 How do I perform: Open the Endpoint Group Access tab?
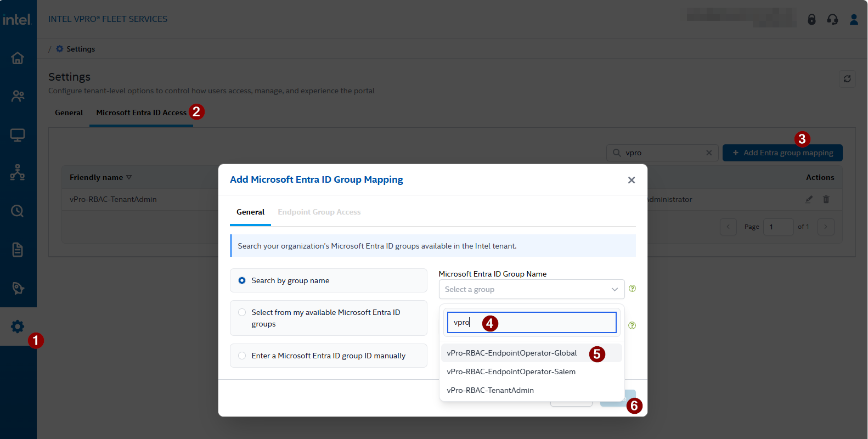pos(319,212)
